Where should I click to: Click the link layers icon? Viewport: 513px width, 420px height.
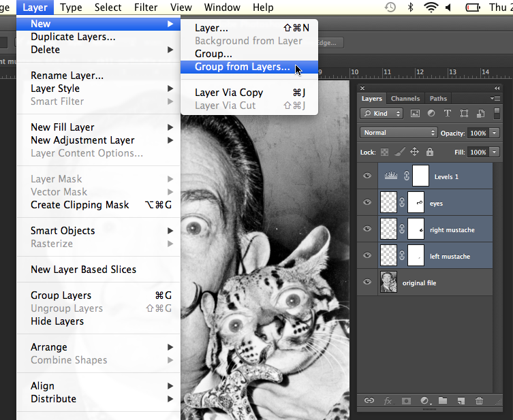369,401
